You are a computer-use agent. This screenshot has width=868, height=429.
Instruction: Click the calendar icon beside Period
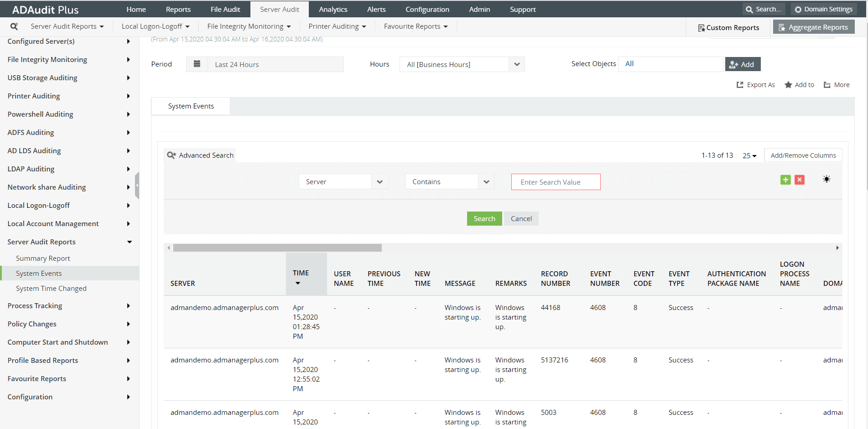[x=197, y=64]
